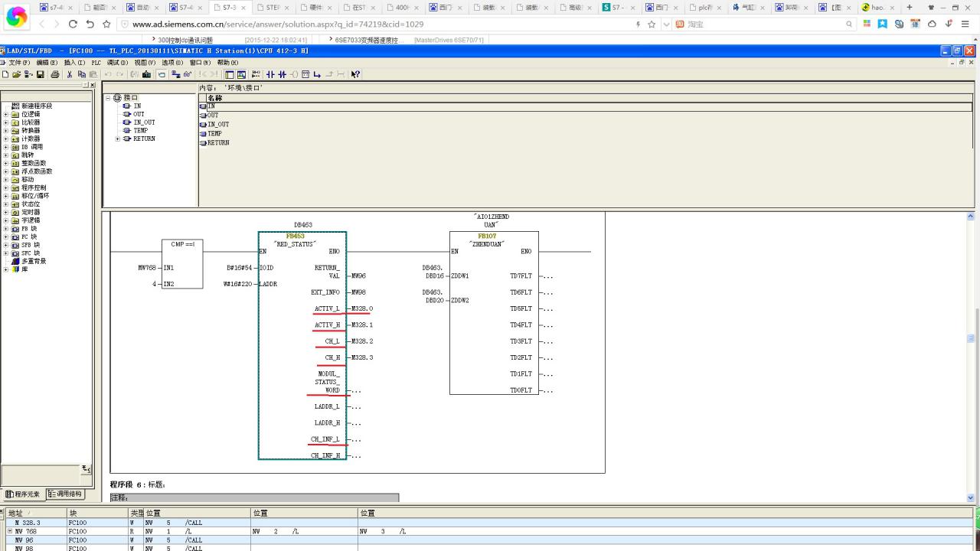Click the Save diskette toolbar icon

40,74
